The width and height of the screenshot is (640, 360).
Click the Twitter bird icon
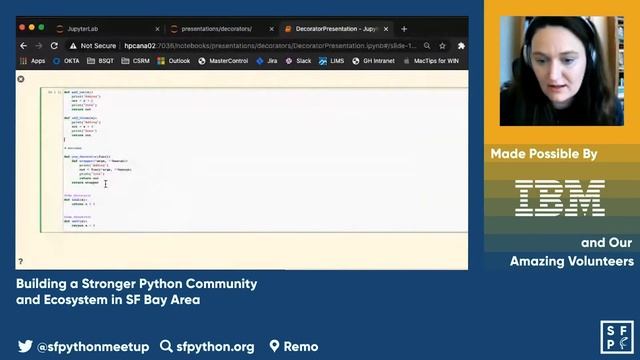[25, 346]
